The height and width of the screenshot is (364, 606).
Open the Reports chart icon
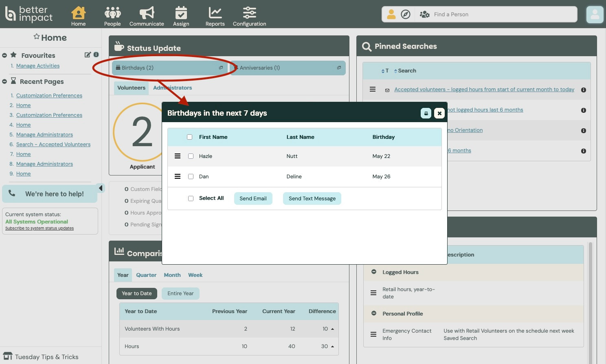click(x=215, y=13)
